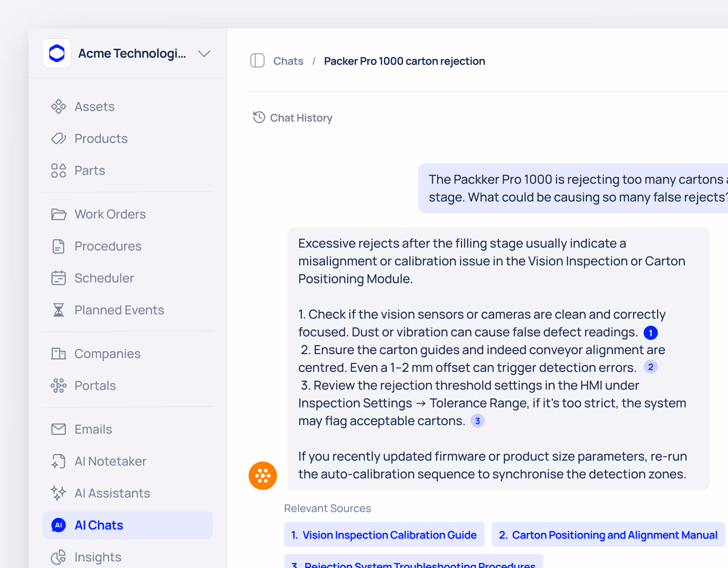Open Carton Positioning and Alignment Manual source
728x568 pixels.
[x=609, y=535]
